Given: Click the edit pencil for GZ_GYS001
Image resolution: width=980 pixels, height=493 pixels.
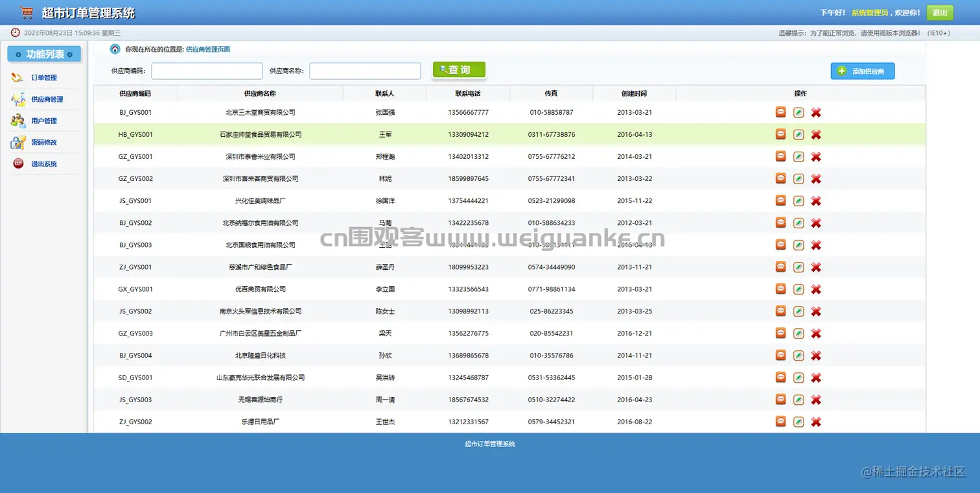Looking at the screenshot, I should pos(799,156).
